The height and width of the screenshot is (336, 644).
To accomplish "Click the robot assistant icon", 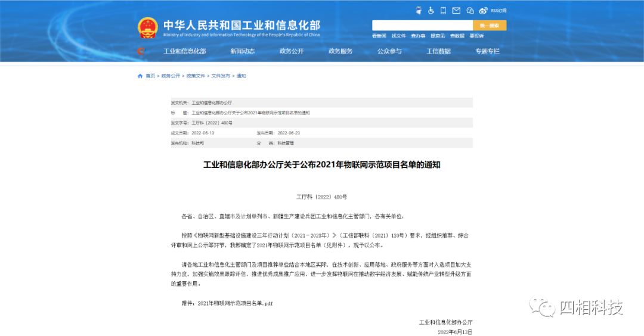I will point(417,11).
